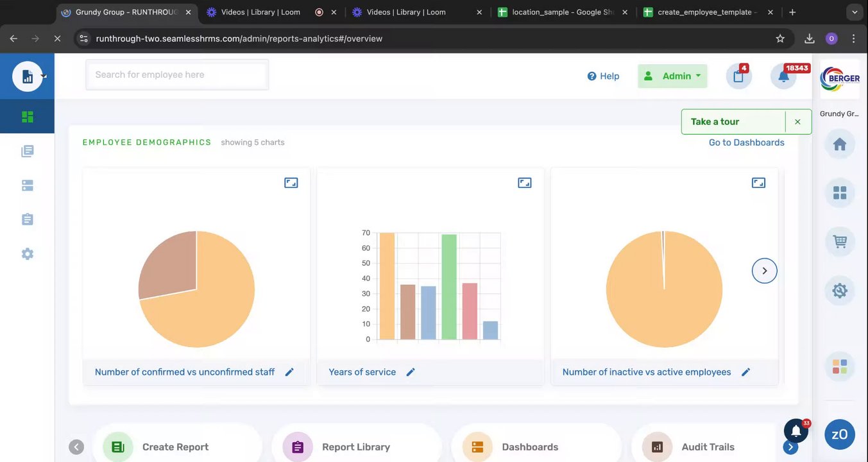Focus the Search for employee field
Screen dimensions: 868x462
[x=177, y=74]
